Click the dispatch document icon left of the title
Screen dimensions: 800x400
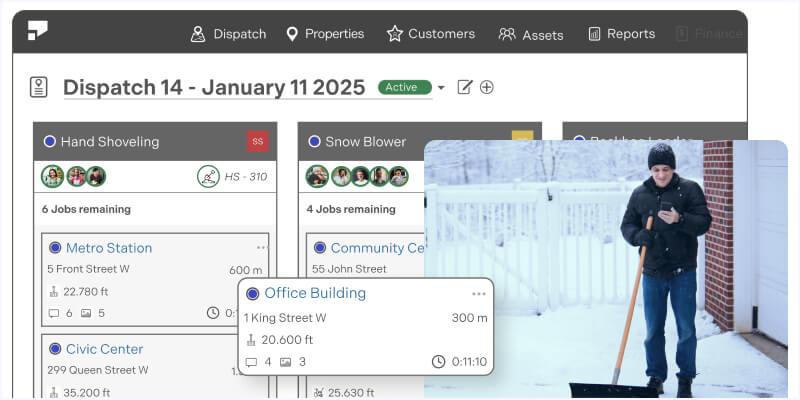click(x=39, y=87)
